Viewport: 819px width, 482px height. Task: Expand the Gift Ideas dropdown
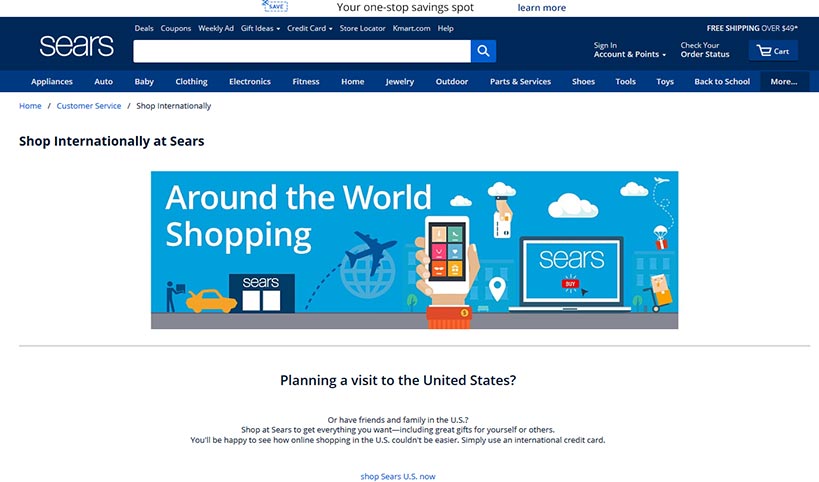[260, 28]
